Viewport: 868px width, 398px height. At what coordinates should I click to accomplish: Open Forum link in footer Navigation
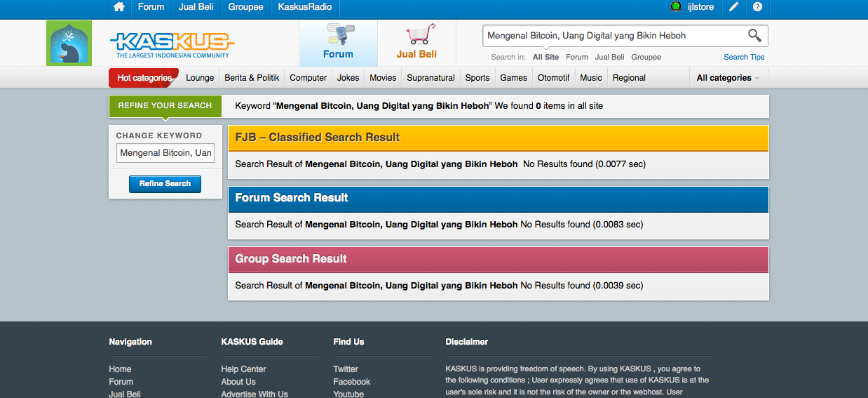(x=121, y=382)
